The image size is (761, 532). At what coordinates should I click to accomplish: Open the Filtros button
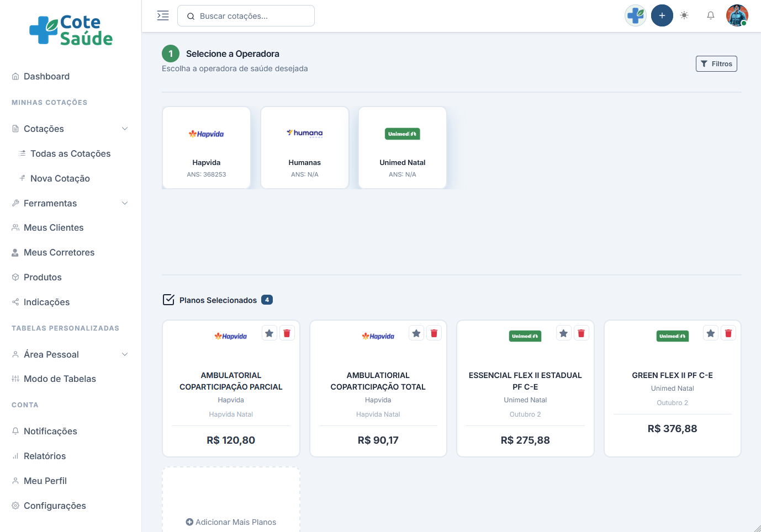pos(716,64)
